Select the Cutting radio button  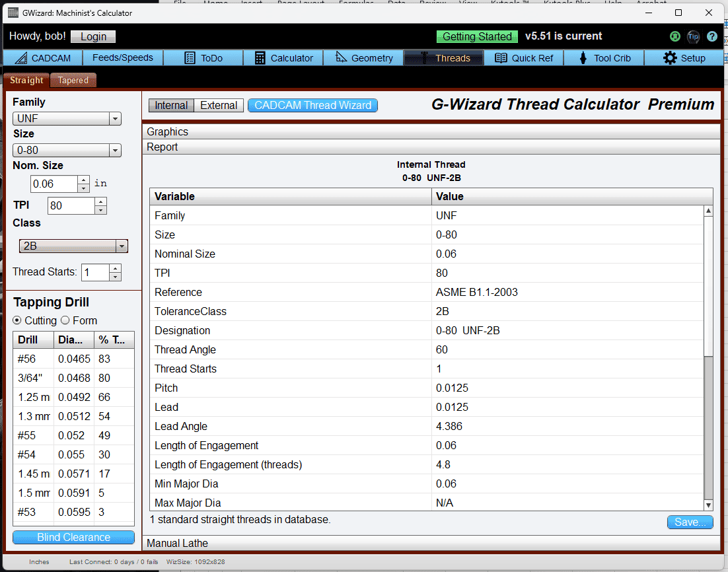[x=16, y=320]
